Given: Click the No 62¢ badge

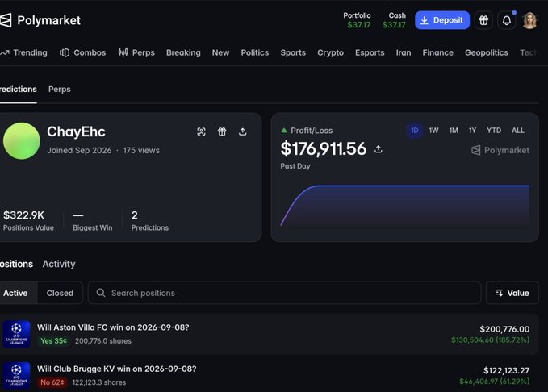Looking at the screenshot, I should [52, 382].
